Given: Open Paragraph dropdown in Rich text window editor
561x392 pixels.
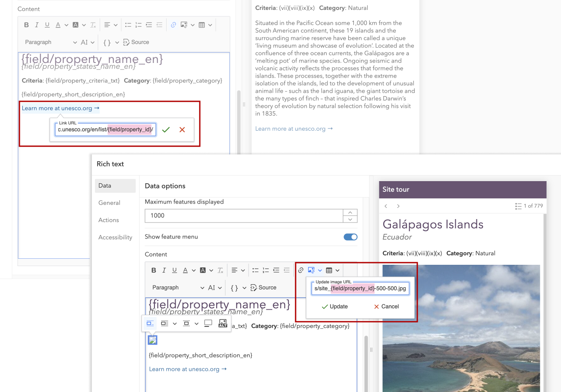Looking at the screenshot, I should coord(178,288).
